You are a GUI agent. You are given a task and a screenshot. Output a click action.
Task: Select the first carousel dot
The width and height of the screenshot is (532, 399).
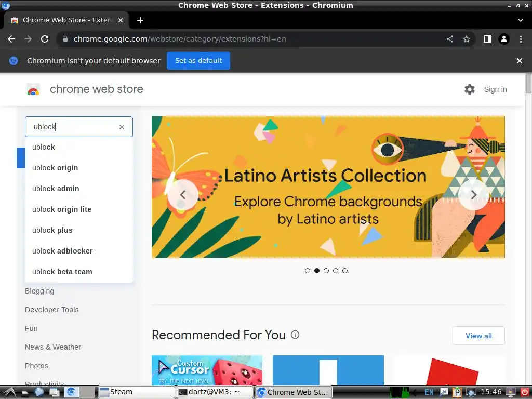point(308,271)
